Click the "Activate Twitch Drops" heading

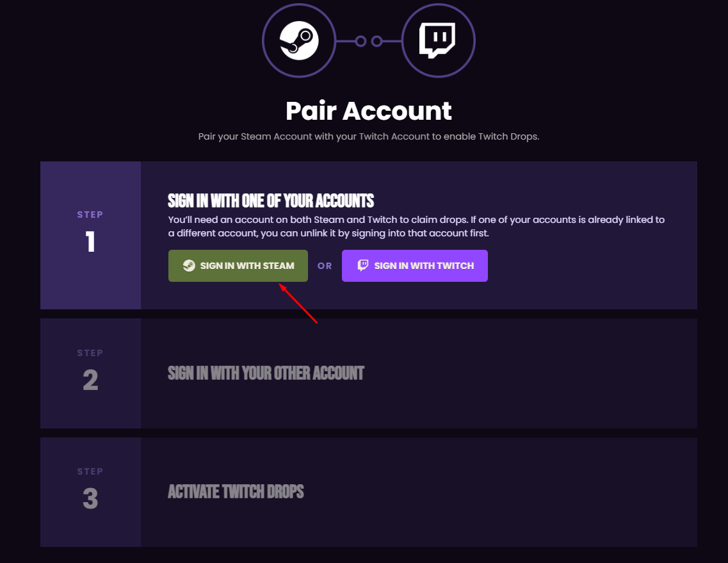(236, 492)
